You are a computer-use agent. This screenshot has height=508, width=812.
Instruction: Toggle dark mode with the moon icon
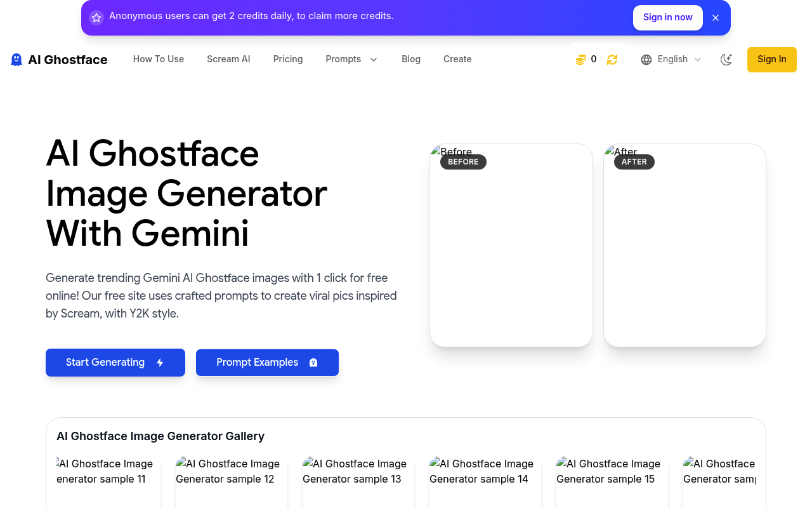[726, 59]
